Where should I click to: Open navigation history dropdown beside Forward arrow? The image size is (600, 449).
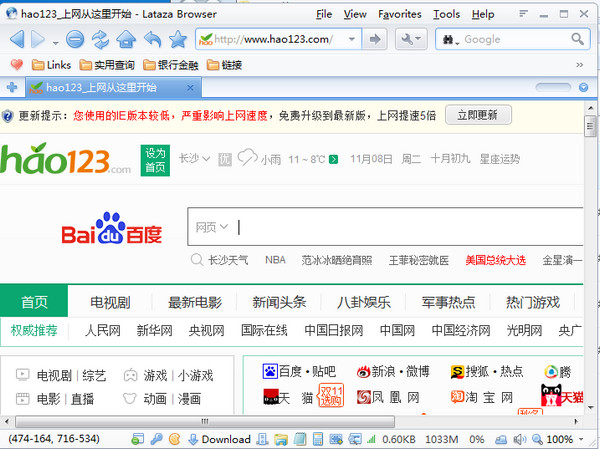click(55, 43)
